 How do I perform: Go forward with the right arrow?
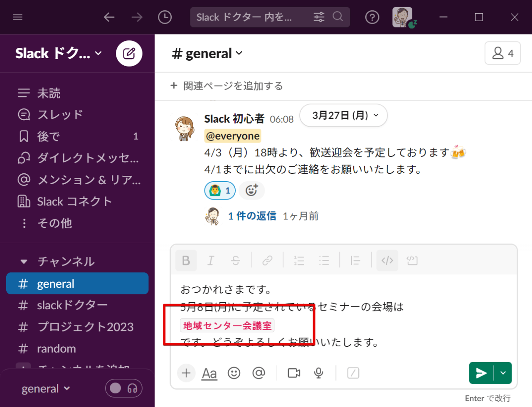(137, 17)
